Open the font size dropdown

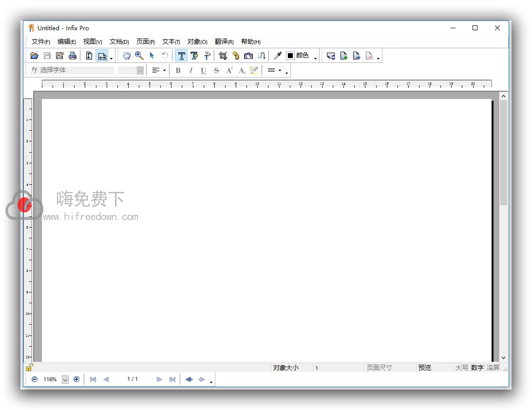tap(140, 70)
